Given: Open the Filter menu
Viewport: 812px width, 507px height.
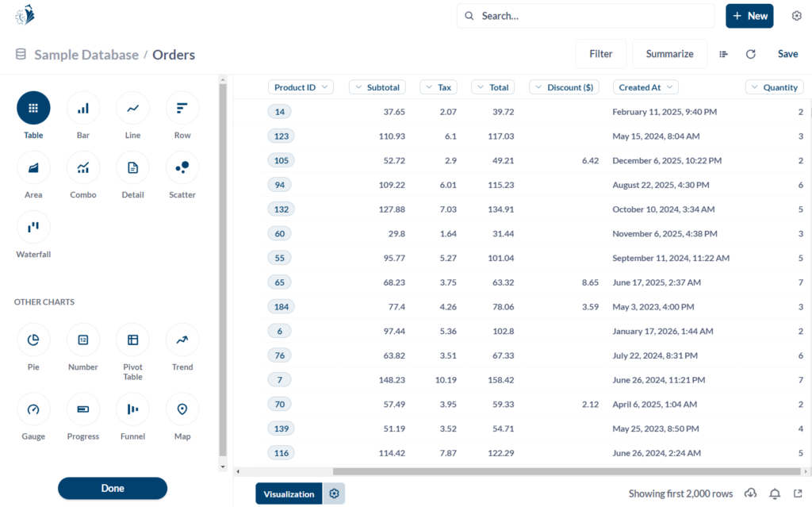Looking at the screenshot, I should pyautogui.click(x=600, y=54).
